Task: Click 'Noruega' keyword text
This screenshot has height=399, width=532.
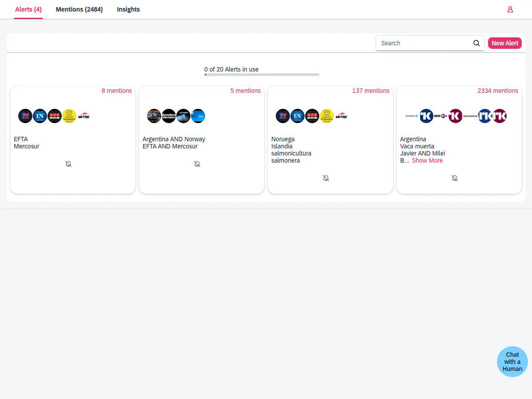Action: coord(282,139)
